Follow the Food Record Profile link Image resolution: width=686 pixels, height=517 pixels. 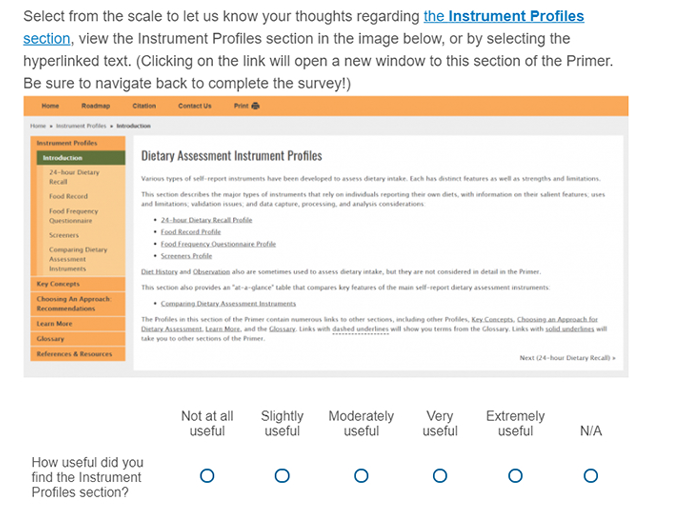[190, 232]
